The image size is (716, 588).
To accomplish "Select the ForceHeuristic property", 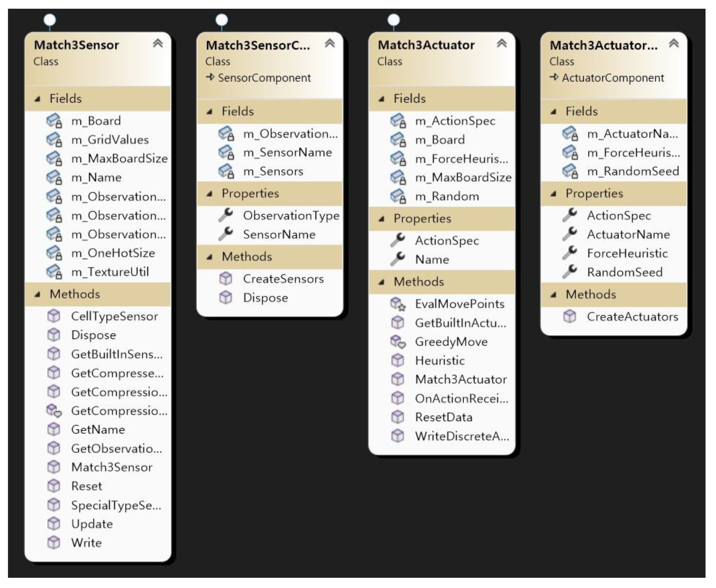I will pyautogui.click(x=627, y=253).
